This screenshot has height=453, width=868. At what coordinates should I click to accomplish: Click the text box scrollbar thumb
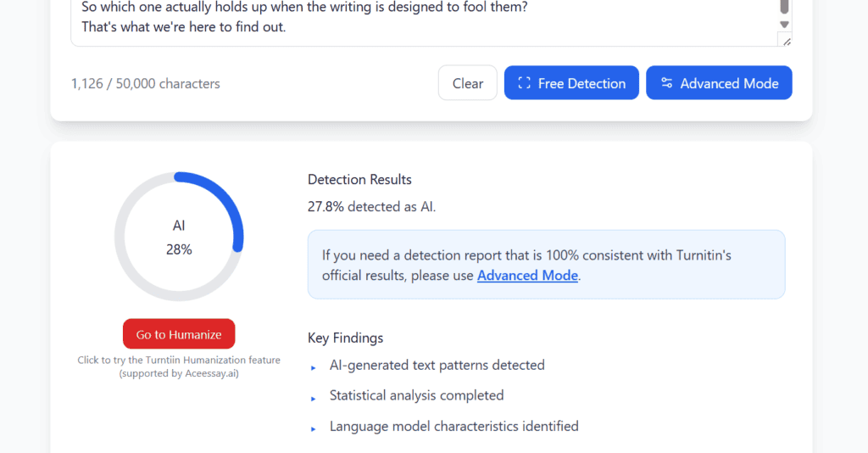[x=785, y=7]
